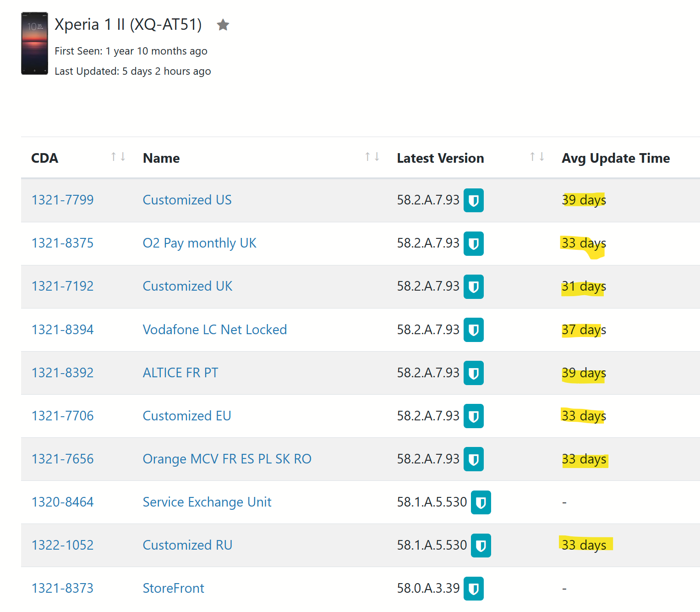Click shield icon in Orange MCV row
The width and height of the screenshot is (700, 612).
pyautogui.click(x=474, y=459)
